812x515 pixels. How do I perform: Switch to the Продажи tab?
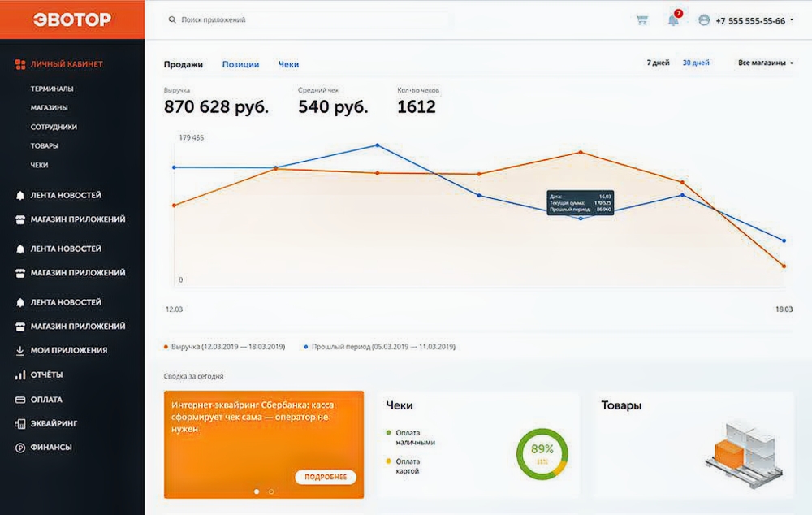click(184, 64)
